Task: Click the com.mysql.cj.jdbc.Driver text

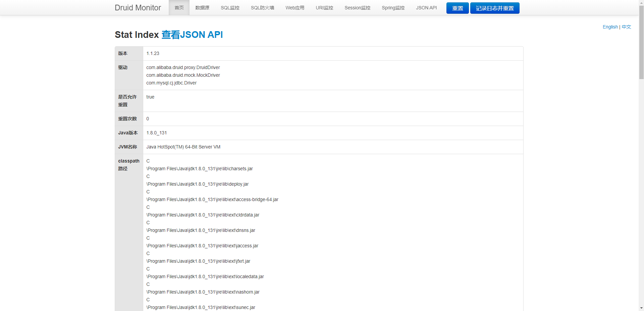Action: (171, 83)
